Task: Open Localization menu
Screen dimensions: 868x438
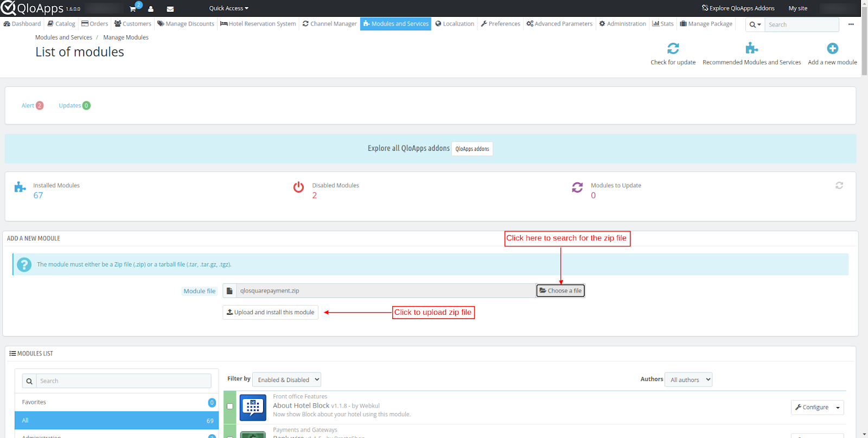Action: pyautogui.click(x=455, y=24)
